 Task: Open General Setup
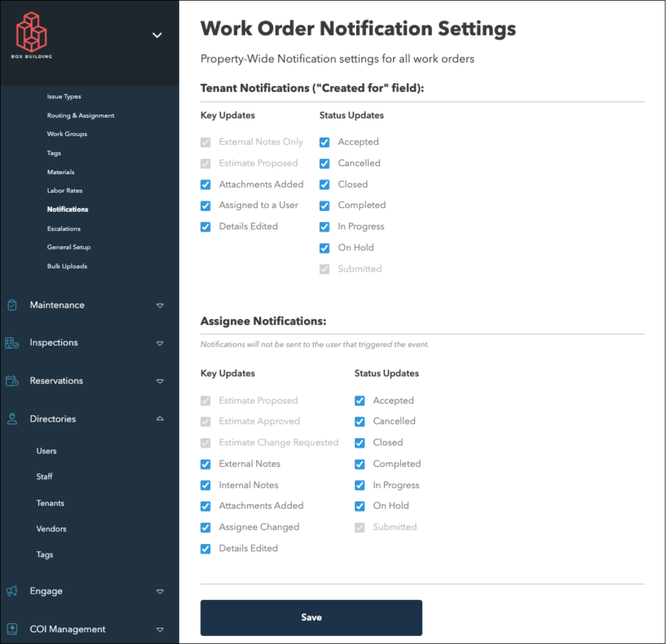[69, 247]
